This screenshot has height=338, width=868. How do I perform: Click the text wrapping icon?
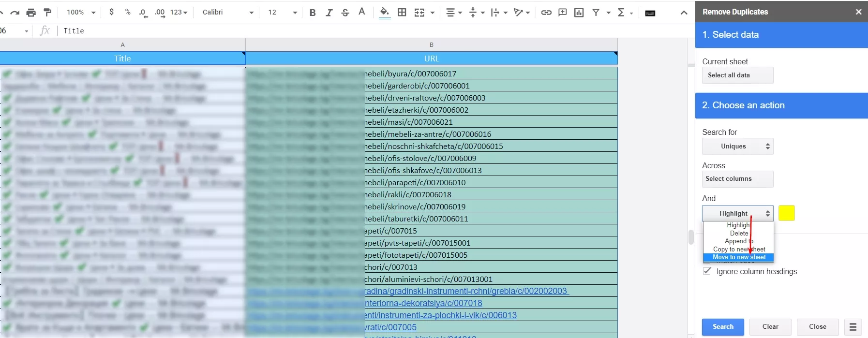pyautogui.click(x=495, y=13)
